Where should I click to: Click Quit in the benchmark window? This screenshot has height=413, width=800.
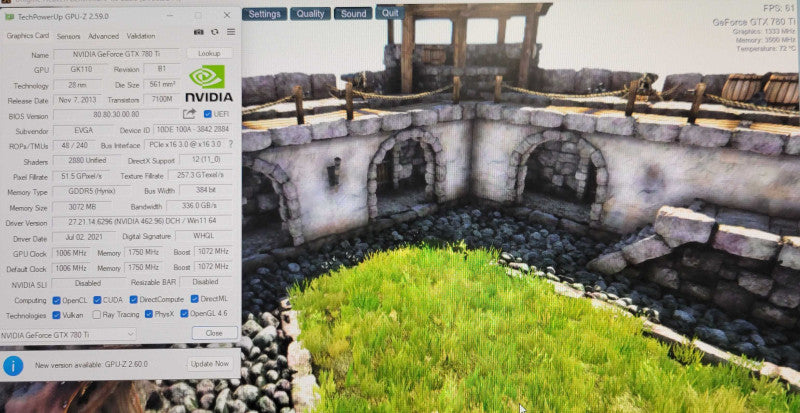390,13
